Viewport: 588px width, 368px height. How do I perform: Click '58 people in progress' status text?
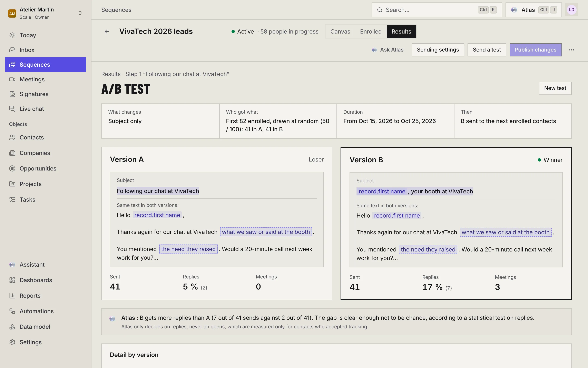[x=289, y=32]
